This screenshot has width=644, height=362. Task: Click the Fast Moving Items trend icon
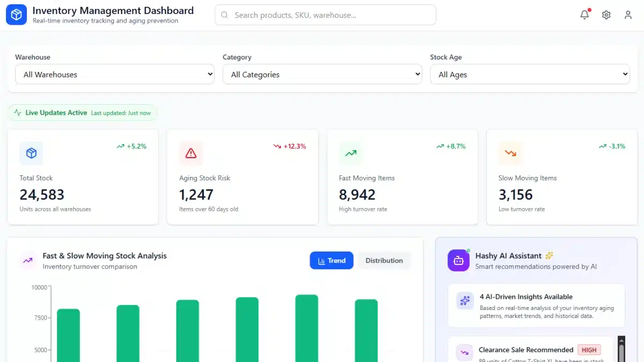pos(350,153)
